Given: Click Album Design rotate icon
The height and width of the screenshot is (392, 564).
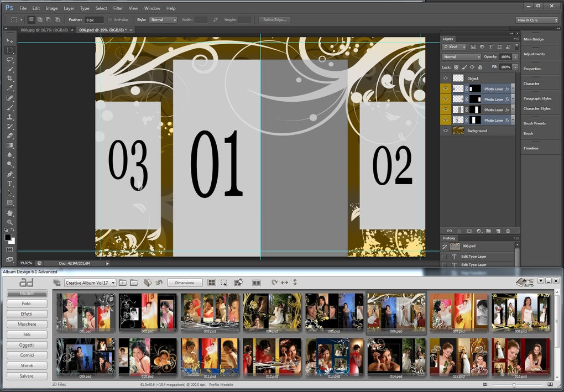Looking at the screenshot, I should click(274, 283).
